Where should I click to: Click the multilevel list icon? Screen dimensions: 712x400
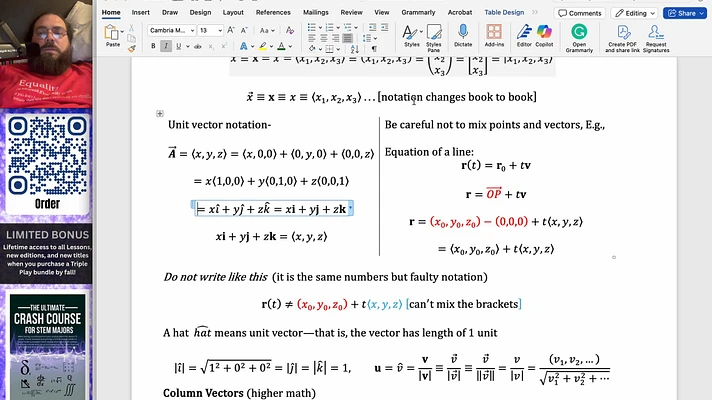pos(347,28)
